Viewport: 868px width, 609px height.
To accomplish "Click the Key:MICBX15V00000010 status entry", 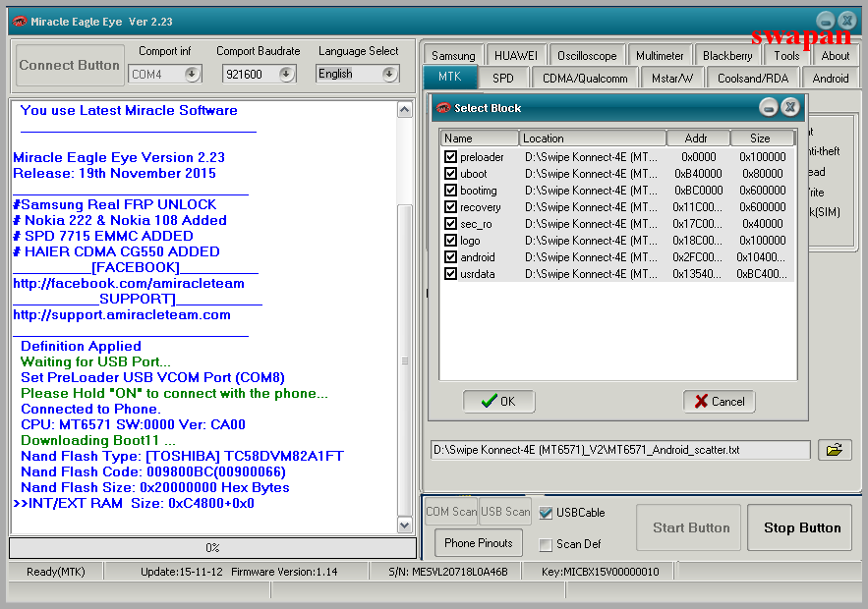I will coord(600,572).
